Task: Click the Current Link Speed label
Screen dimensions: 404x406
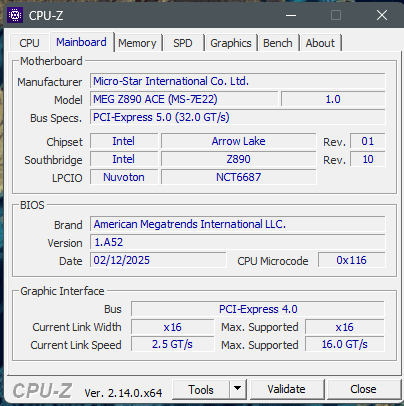Action: tap(76, 345)
